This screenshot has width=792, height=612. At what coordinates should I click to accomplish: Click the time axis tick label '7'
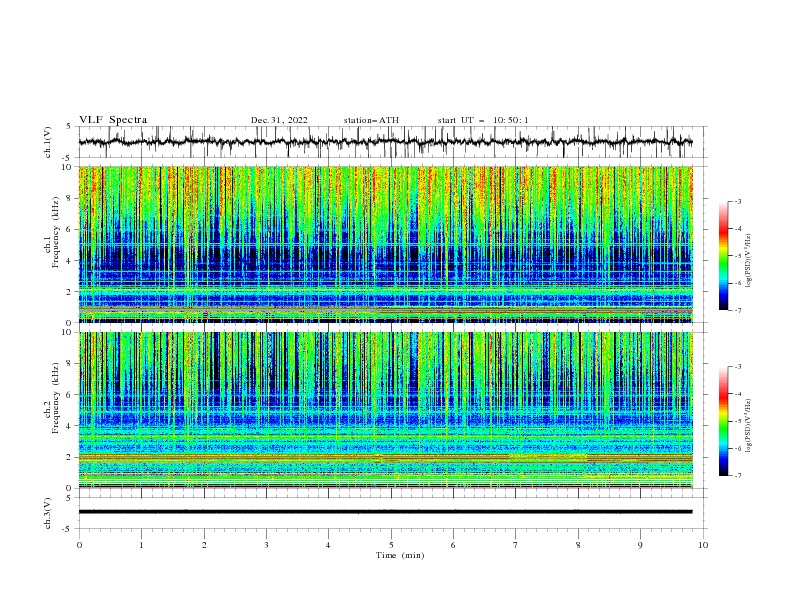coord(516,545)
